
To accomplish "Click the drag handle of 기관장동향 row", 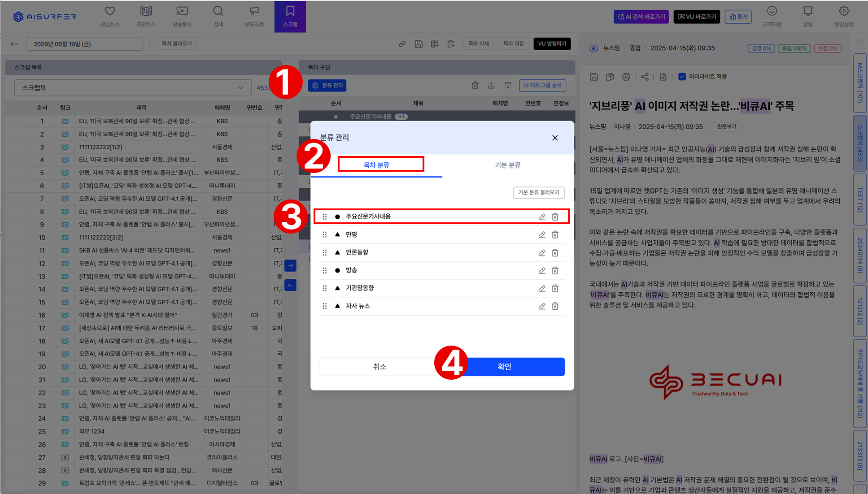I will coord(325,288).
